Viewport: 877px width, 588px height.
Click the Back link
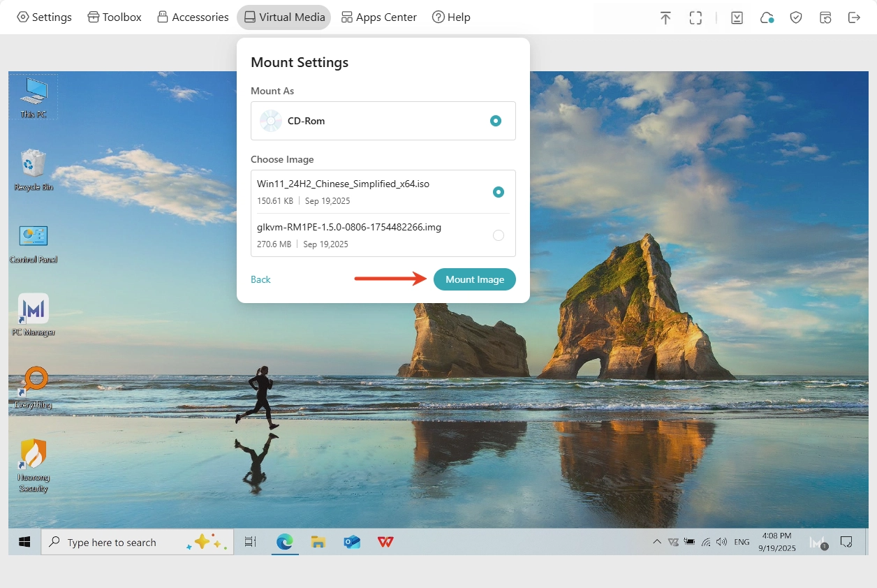[x=260, y=279]
